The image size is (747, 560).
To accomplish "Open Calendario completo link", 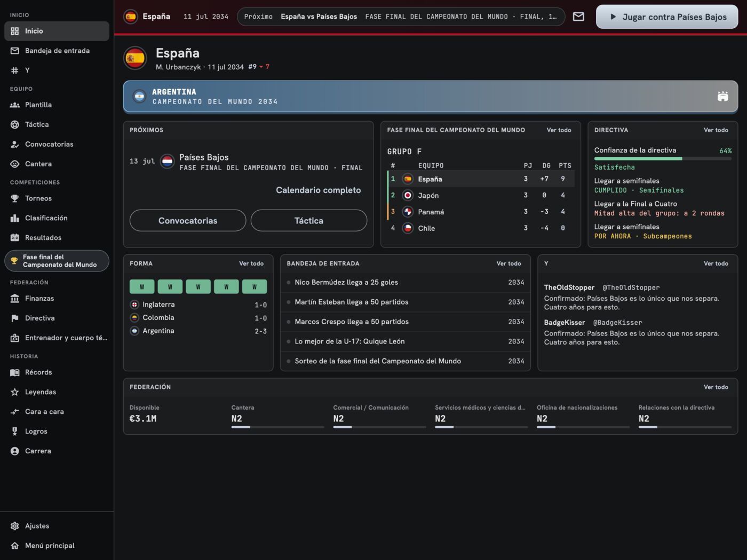I will click(x=319, y=190).
